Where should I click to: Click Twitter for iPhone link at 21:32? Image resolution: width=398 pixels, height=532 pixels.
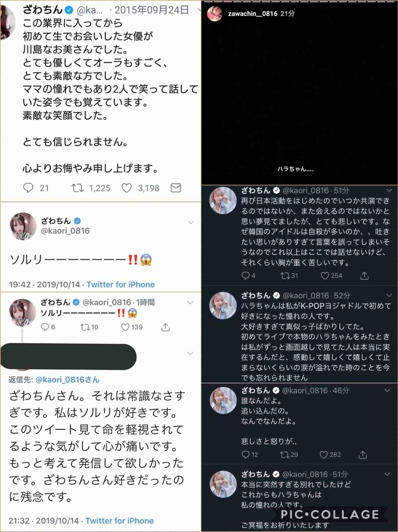click(120, 521)
